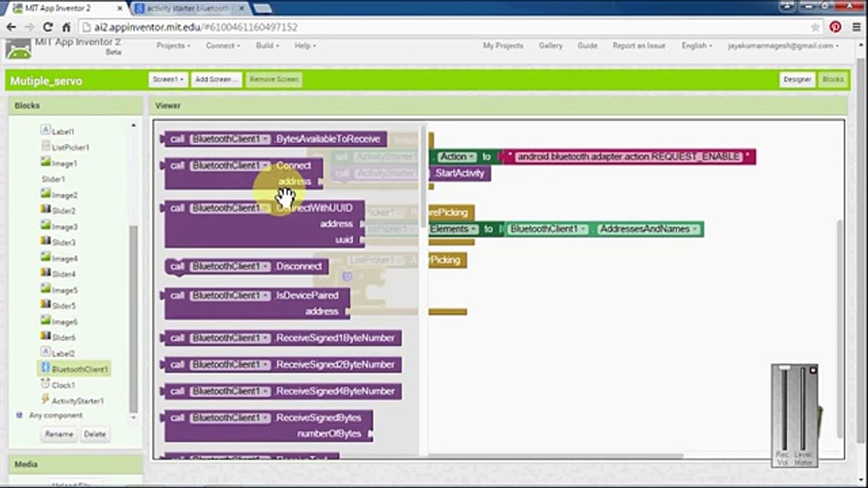Viewport: 868px width, 488px height.
Task: Click the Blocks panel vertical scrollbar
Action: pyautogui.click(x=133, y=319)
